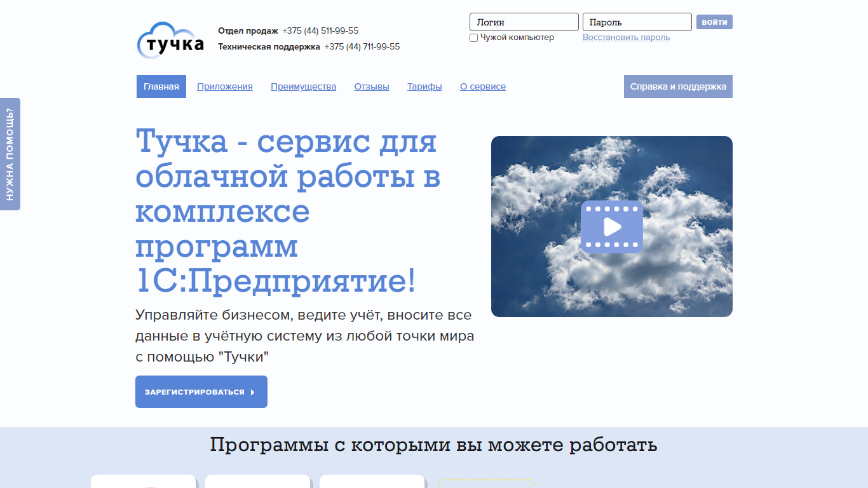The image size is (868, 488).
Task: Click support phone +375 (44) 711-99-55
Action: click(362, 46)
